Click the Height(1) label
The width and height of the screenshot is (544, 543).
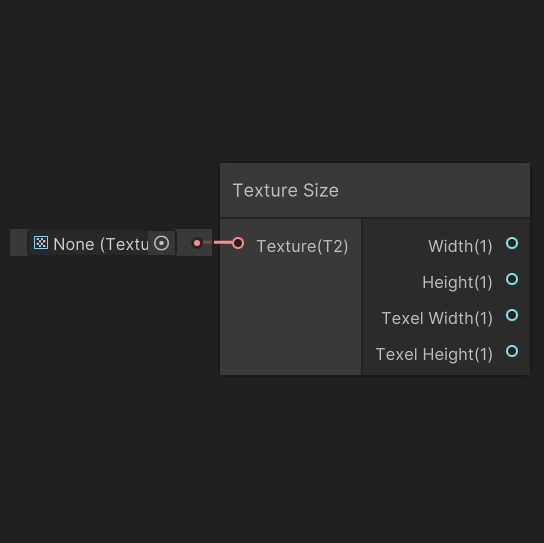pyautogui.click(x=457, y=282)
